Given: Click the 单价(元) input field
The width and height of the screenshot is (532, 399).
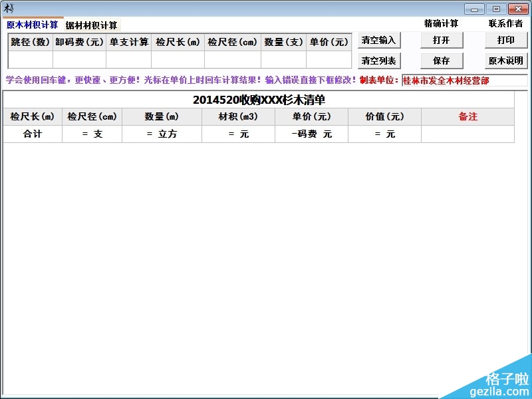Looking at the screenshot, I should click(329, 59).
